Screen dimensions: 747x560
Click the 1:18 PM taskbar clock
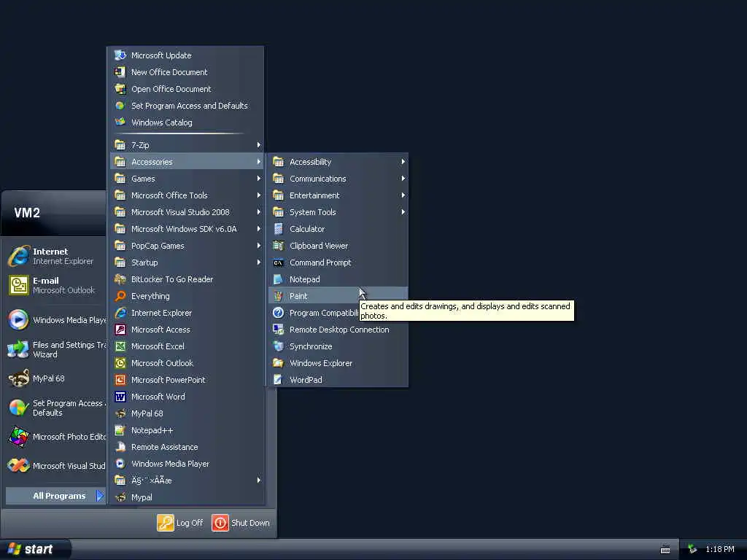click(x=719, y=550)
